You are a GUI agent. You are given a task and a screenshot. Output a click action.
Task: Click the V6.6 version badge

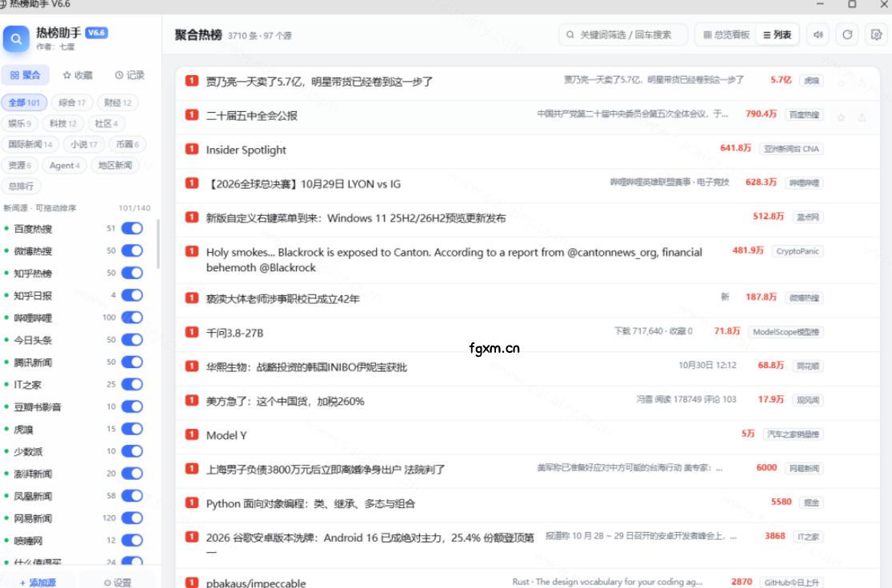pos(96,33)
